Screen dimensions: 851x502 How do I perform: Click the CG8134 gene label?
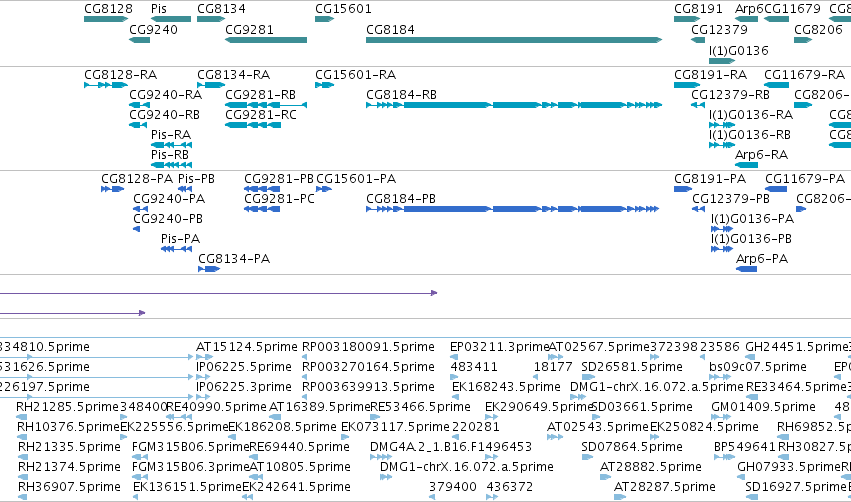[x=221, y=9]
